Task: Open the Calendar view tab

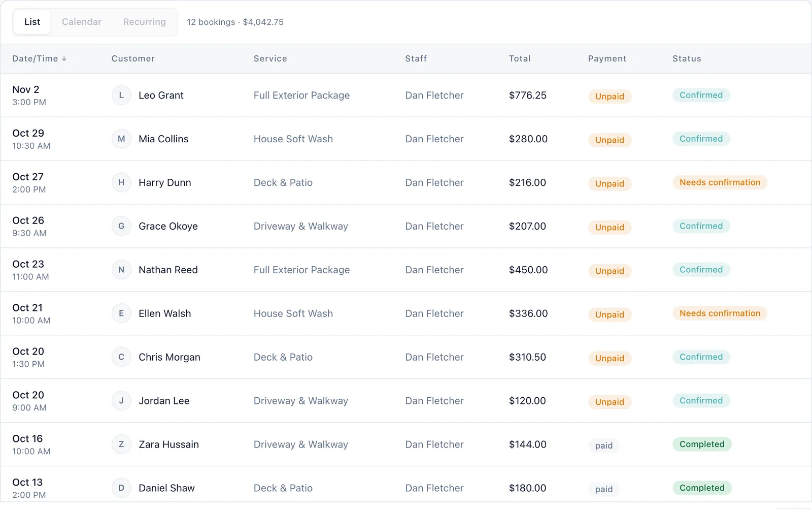Action: pyautogui.click(x=82, y=22)
